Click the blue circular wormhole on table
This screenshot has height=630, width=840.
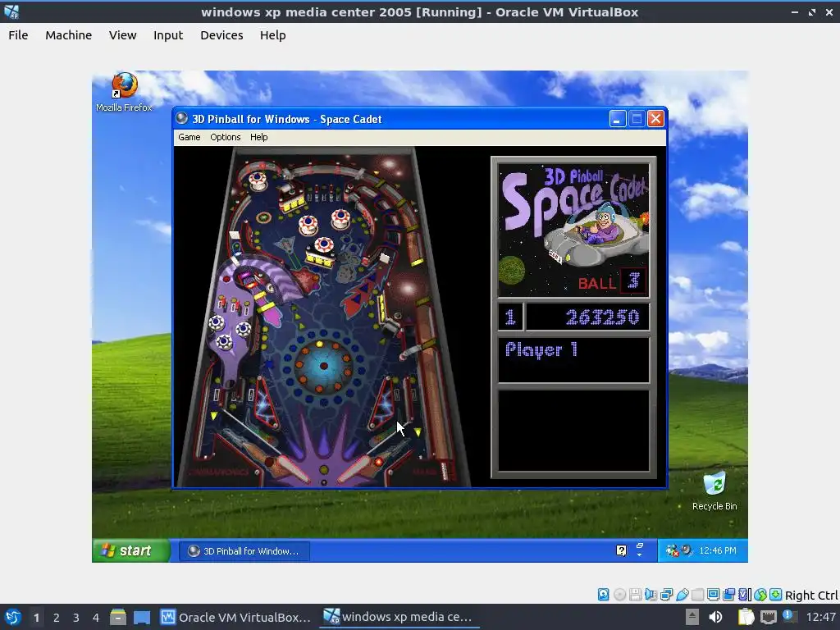coord(323,367)
